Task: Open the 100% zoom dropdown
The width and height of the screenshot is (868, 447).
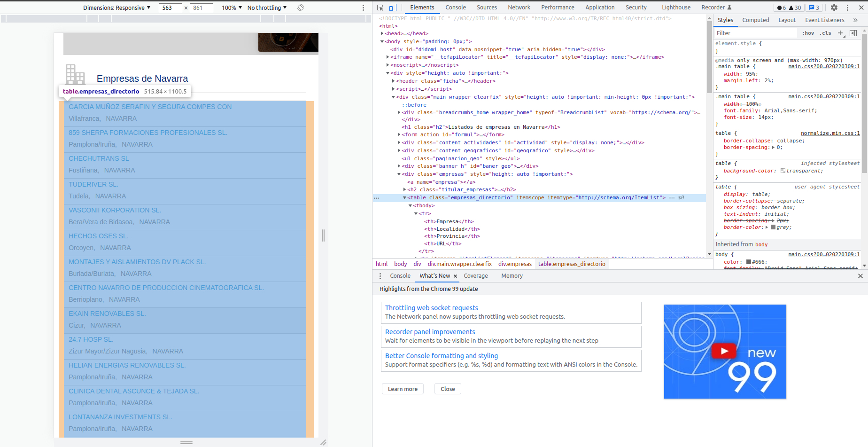Action: [232, 8]
